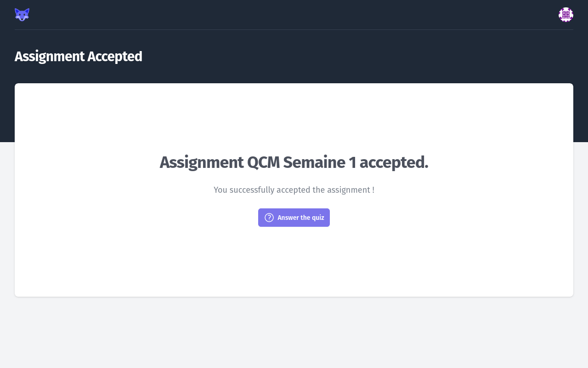Click the success message text
Screen dimensions: 588x368
coord(294,190)
